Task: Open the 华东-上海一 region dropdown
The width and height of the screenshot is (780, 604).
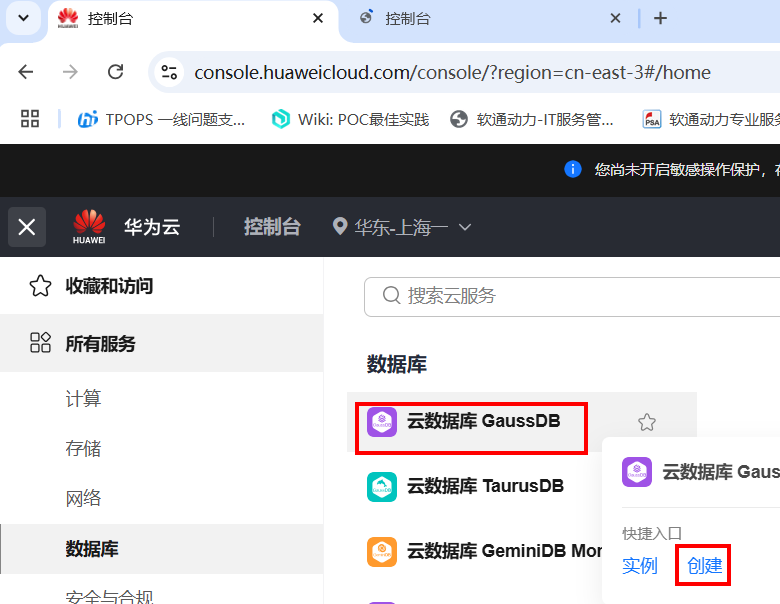Action: [x=402, y=227]
